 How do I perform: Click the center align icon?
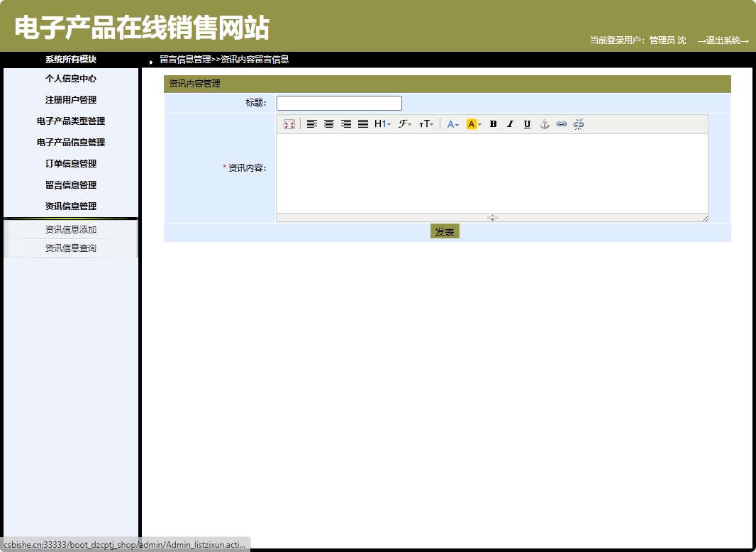(x=329, y=124)
